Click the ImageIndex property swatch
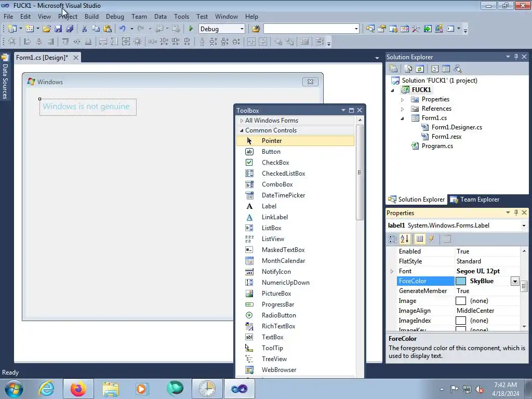This screenshot has width=532, height=399. coord(460,321)
